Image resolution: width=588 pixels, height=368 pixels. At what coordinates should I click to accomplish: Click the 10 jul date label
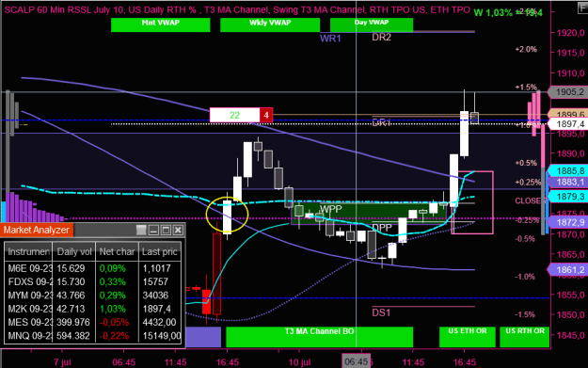coord(299,362)
